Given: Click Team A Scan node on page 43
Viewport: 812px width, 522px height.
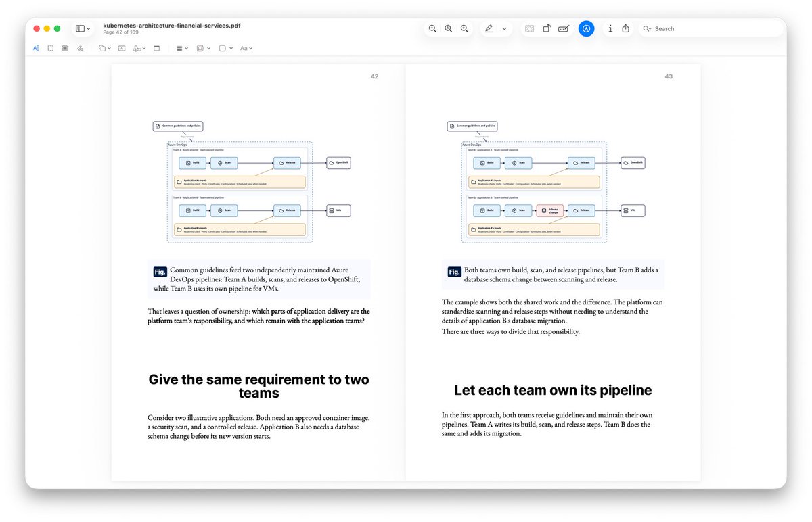Looking at the screenshot, I should 518,163.
